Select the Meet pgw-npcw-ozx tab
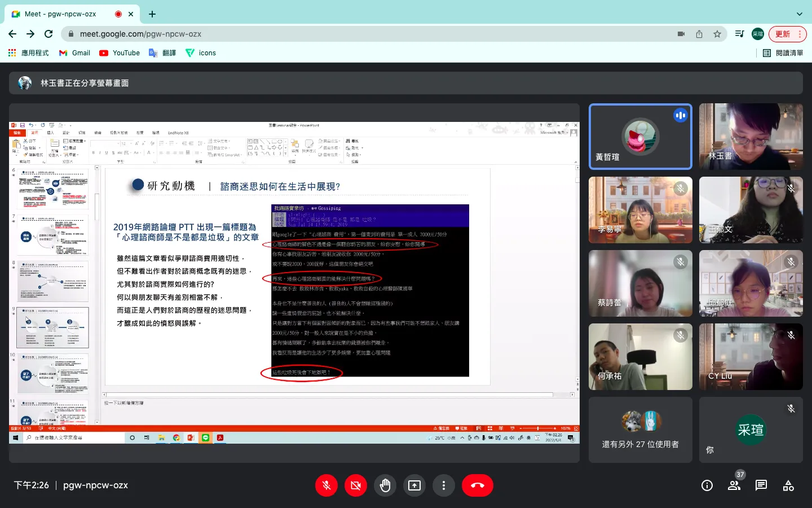The height and width of the screenshot is (508, 812). (x=73, y=14)
